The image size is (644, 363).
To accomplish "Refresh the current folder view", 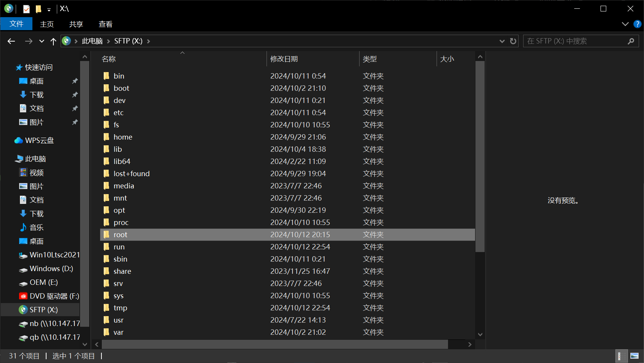I will tap(513, 41).
